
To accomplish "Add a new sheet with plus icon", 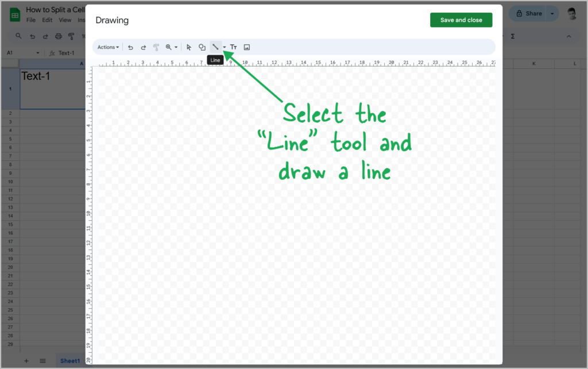I will [26, 360].
